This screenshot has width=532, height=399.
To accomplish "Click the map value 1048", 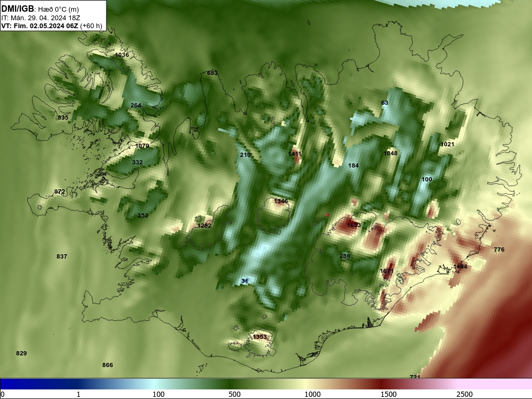I will 390,153.
